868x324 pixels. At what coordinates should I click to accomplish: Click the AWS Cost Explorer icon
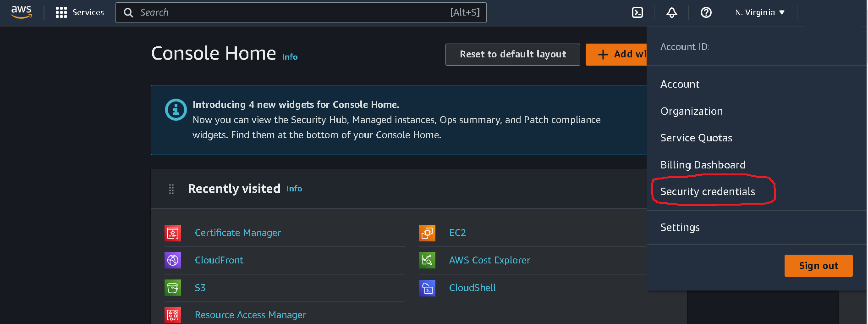[x=427, y=260]
